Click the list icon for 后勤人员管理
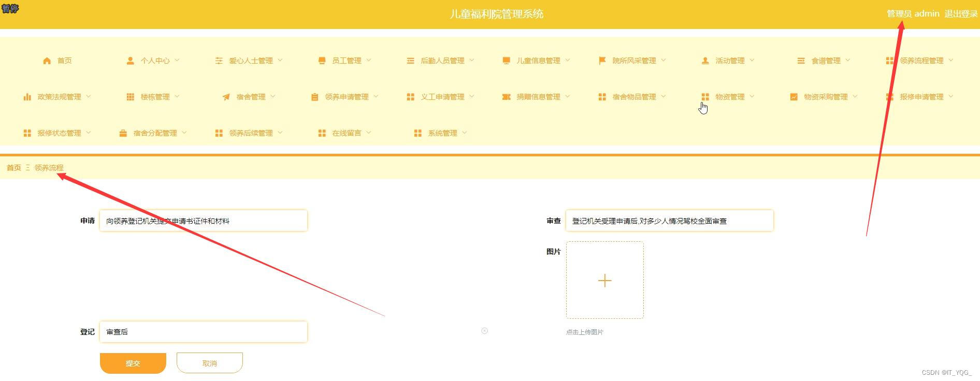Viewport: 980px width, 381px height. 411,61
